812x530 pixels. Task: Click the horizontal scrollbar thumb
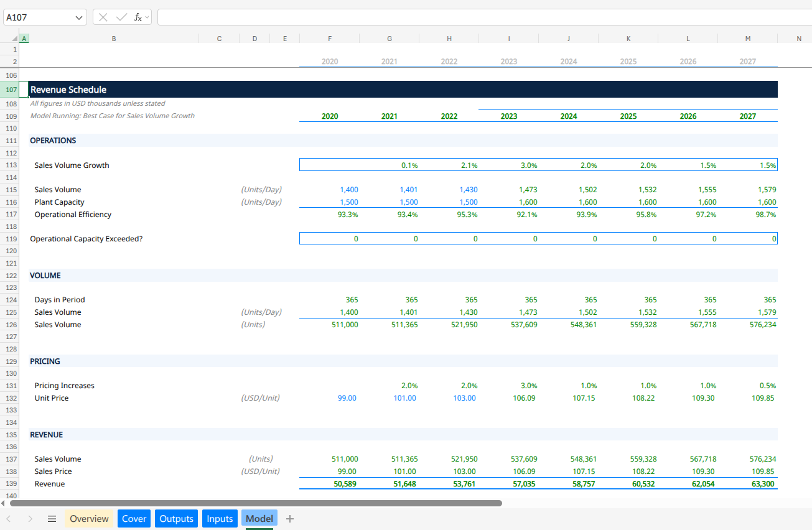(x=256, y=503)
